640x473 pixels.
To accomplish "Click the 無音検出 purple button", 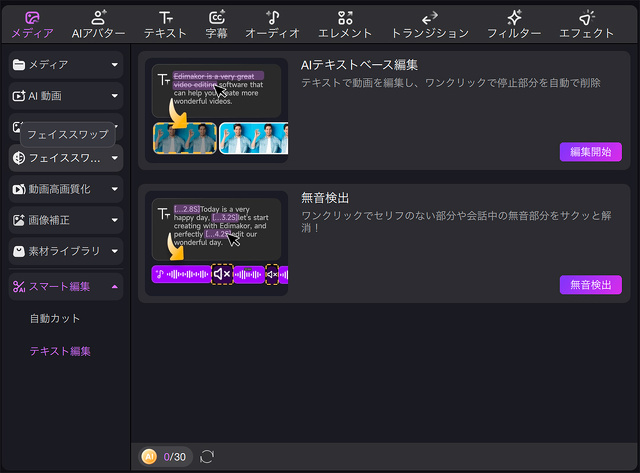I will [x=591, y=284].
